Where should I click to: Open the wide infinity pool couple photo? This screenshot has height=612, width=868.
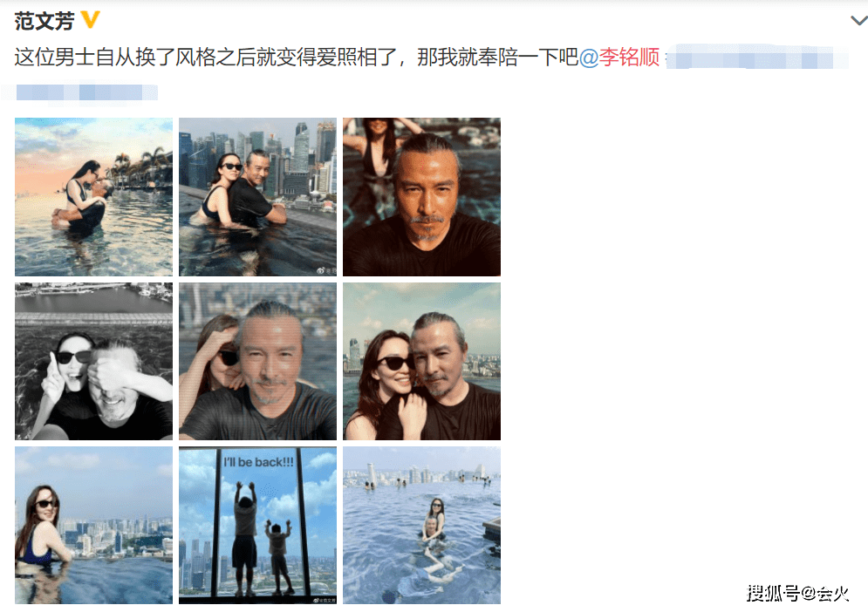[421, 525]
